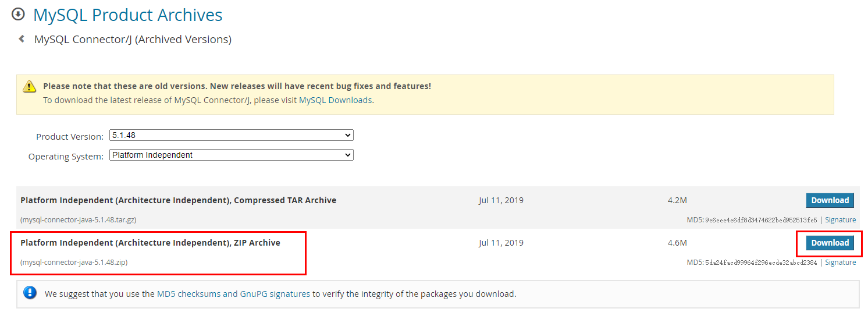Click the Compressed TAR Archive title text
The image size is (868, 312).
(x=178, y=200)
